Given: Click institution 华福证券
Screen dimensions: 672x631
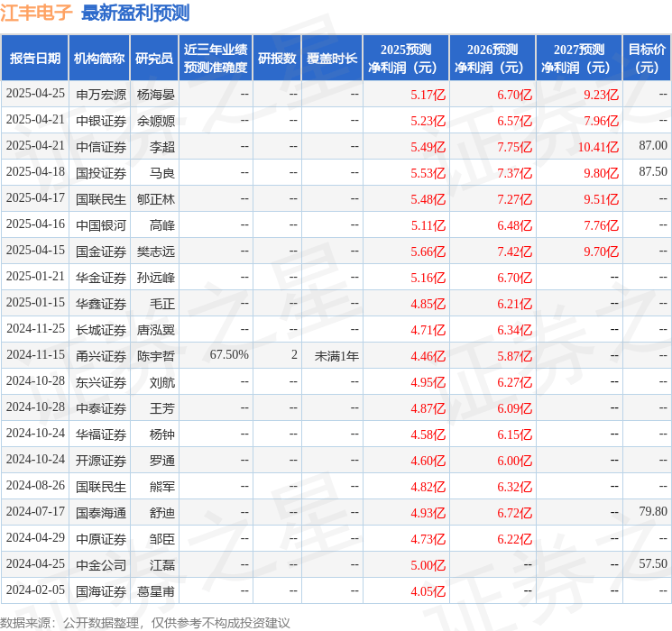Looking at the screenshot, I should [101, 434].
